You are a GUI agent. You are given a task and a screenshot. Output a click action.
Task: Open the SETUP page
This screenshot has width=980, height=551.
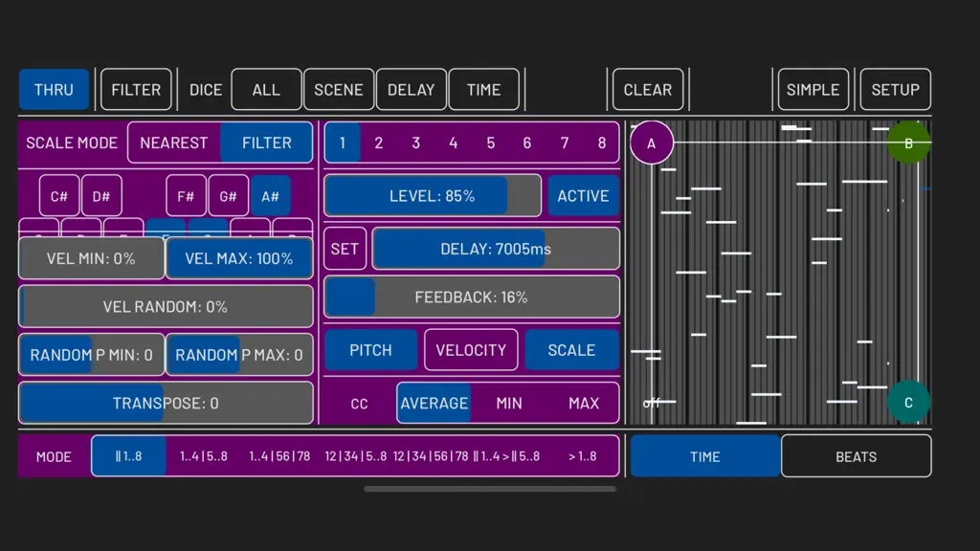[895, 89]
